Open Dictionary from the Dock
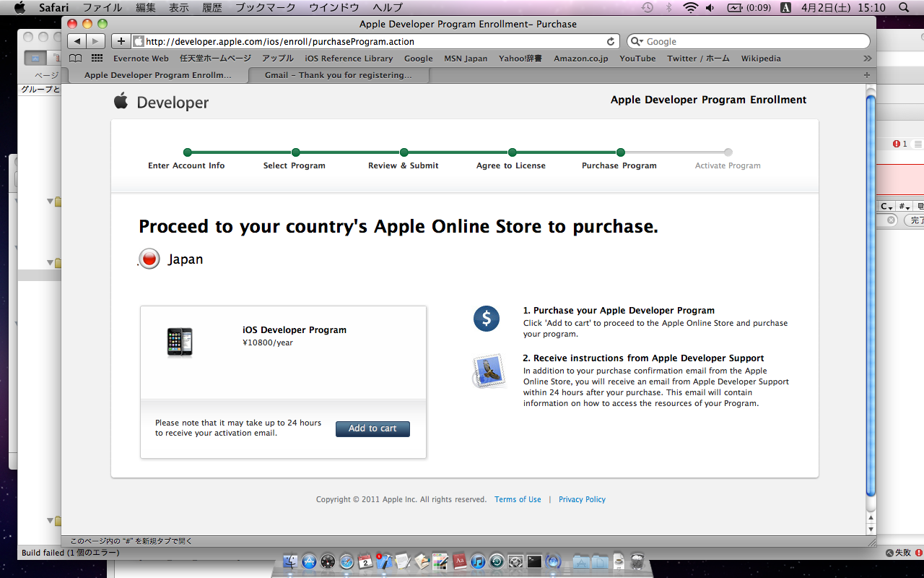Viewport: 924px width, 578px height. coord(459,562)
